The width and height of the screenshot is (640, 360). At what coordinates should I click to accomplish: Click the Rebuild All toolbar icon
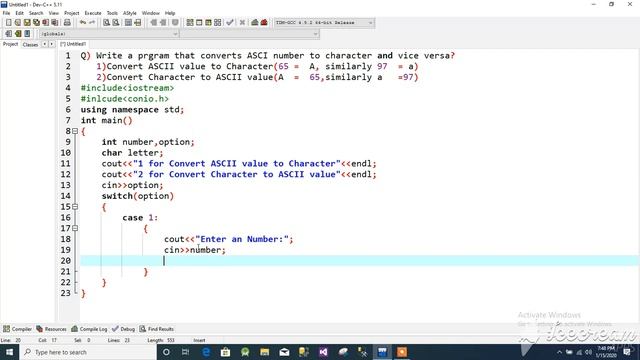[x=218, y=23]
